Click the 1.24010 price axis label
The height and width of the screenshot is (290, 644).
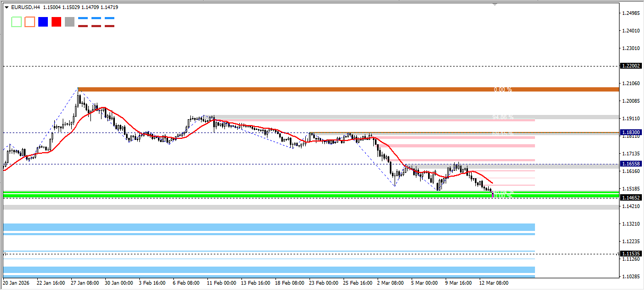(x=631, y=31)
